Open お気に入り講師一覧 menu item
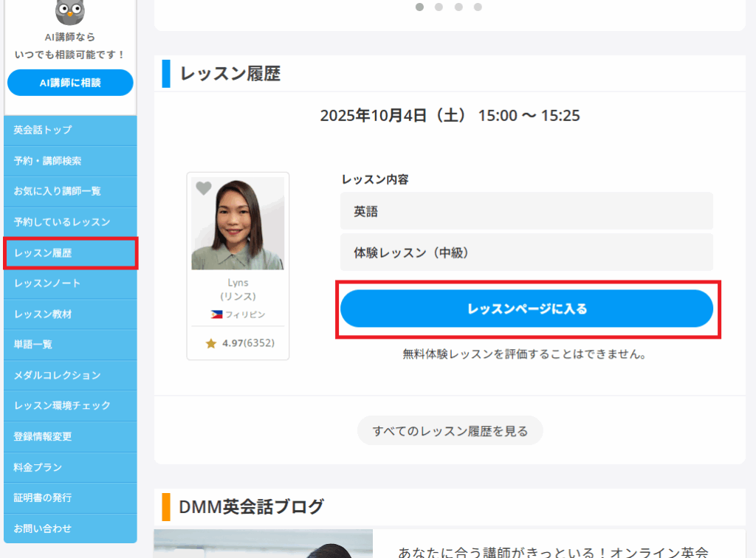This screenshot has width=756, height=558. [x=70, y=191]
